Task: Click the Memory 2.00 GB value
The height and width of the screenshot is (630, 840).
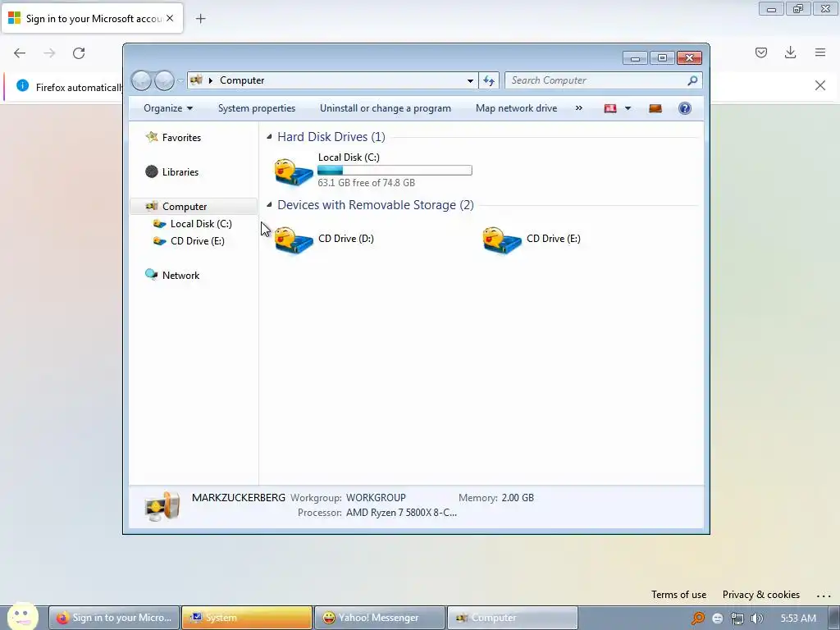Action: coord(518,498)
